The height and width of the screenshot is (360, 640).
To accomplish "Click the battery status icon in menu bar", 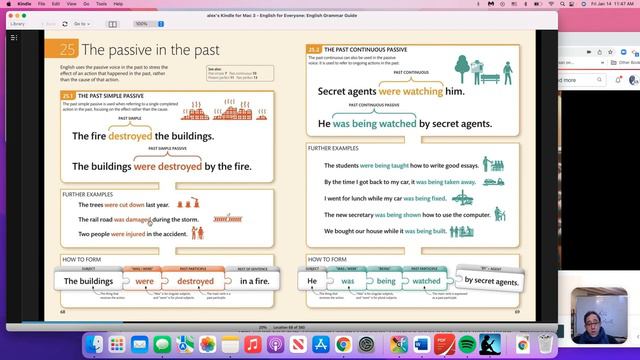I will tap(538, 4).
